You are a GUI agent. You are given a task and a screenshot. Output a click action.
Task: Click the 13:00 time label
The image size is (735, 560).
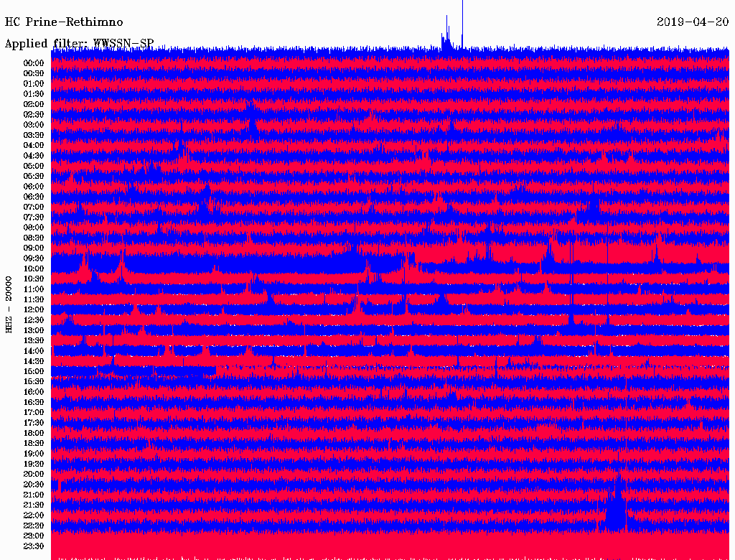pyautogui.click(x=34, y=330)
